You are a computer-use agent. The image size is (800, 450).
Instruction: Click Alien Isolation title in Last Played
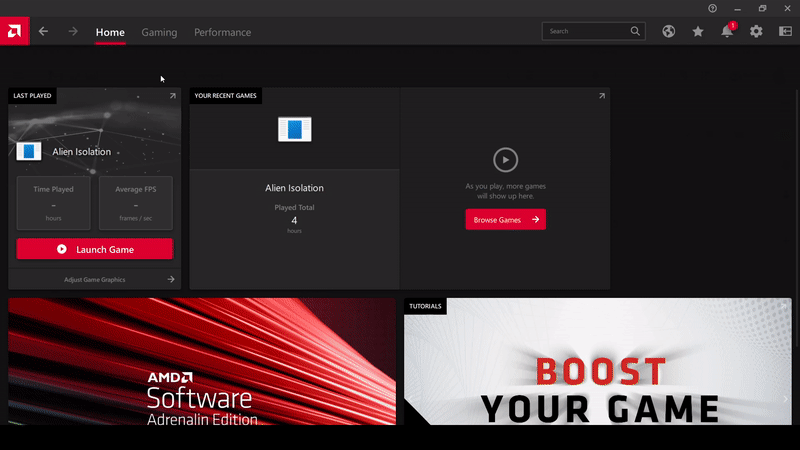click(82, 152)
